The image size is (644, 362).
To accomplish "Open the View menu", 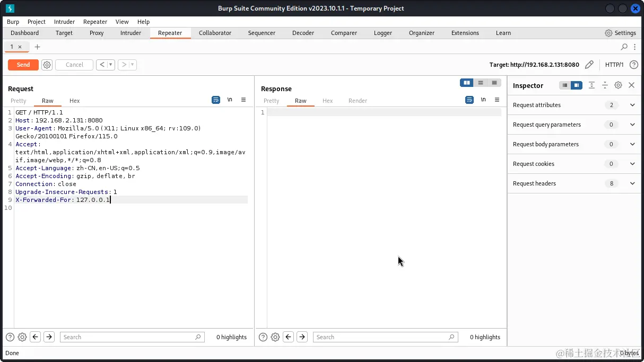I will point(122,22).
